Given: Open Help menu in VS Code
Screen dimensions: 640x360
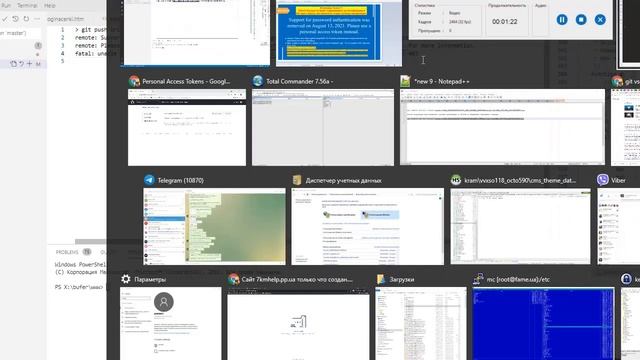Looking at the screenshot, I should point(49,5).
